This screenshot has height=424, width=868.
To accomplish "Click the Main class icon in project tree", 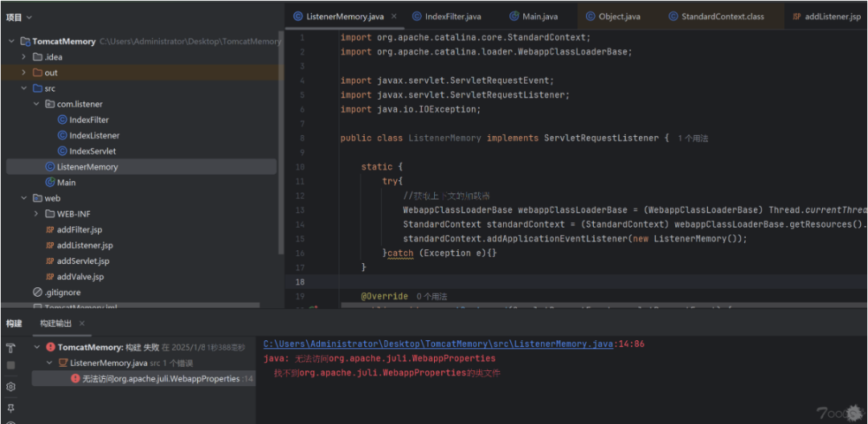I will coord(50,183).
